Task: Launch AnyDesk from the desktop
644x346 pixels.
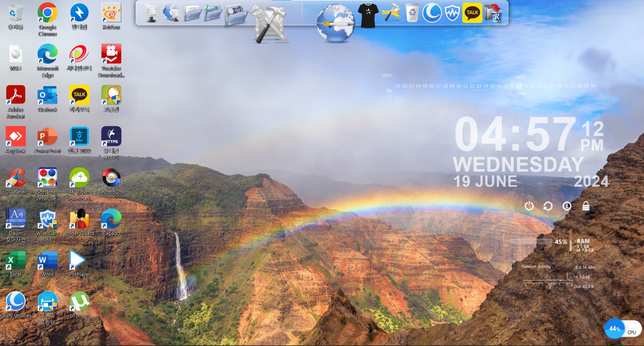Action: 16,140
